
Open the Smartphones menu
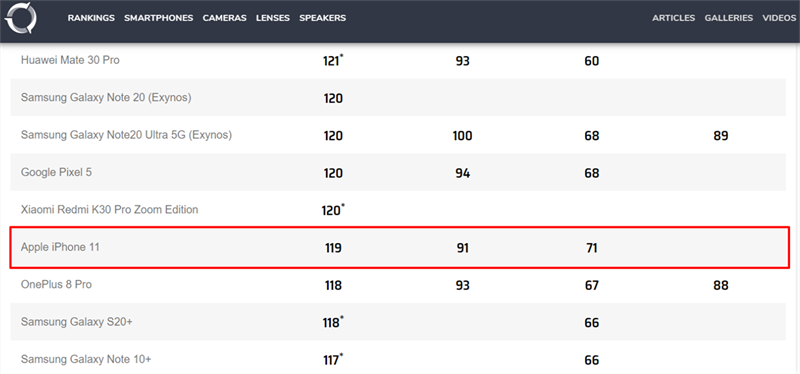tap(159, 18)
